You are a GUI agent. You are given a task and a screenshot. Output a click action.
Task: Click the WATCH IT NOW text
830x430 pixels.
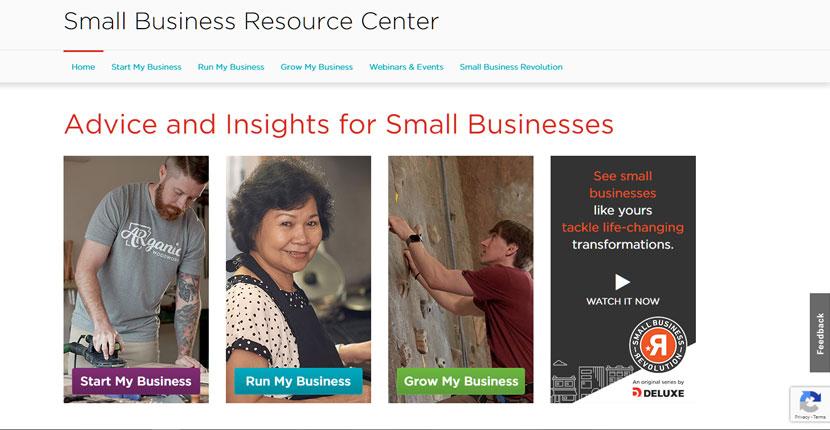click(622, 301)
